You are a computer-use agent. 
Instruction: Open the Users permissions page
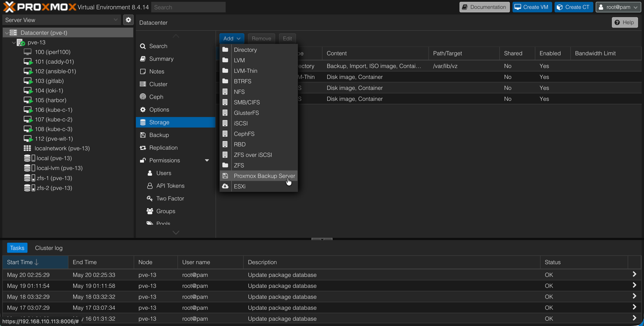[176, 173]
